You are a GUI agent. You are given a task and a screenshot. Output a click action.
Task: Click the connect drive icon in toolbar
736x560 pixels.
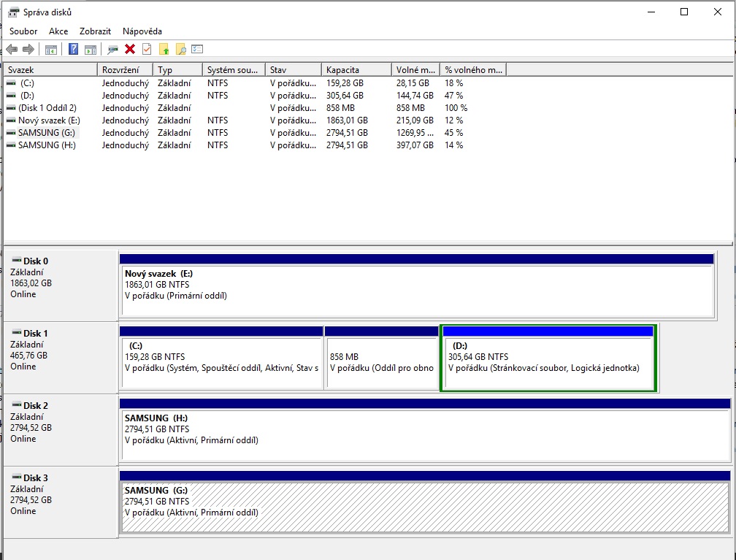coord(112,50)
